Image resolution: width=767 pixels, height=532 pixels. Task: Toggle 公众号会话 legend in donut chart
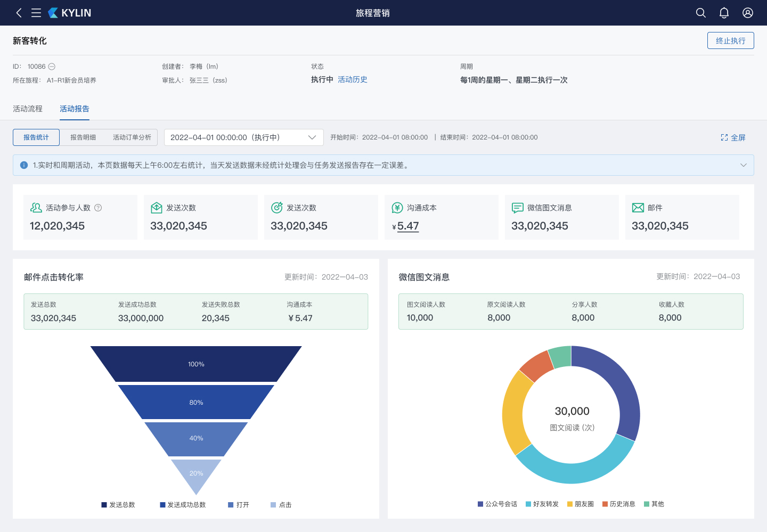497,504
